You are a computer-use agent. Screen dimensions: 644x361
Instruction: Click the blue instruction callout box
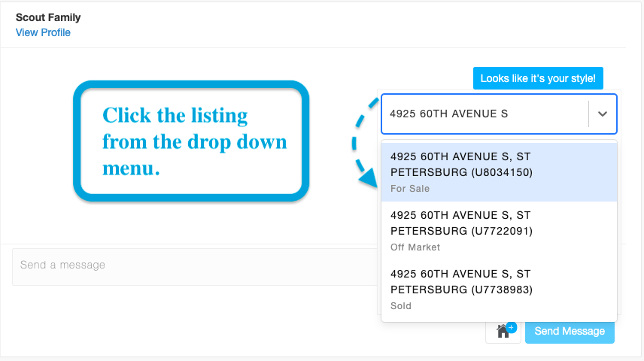(x=191, y=141)
